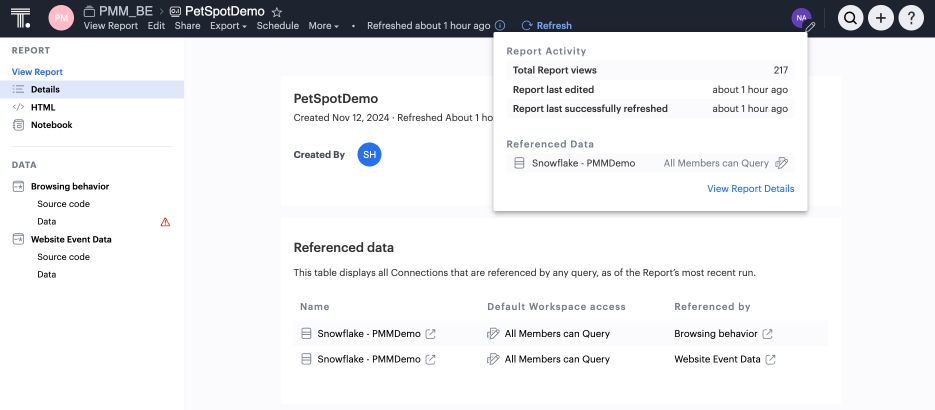Open the Schedule menu item
935x410 pixels.
tap(277, 26)
